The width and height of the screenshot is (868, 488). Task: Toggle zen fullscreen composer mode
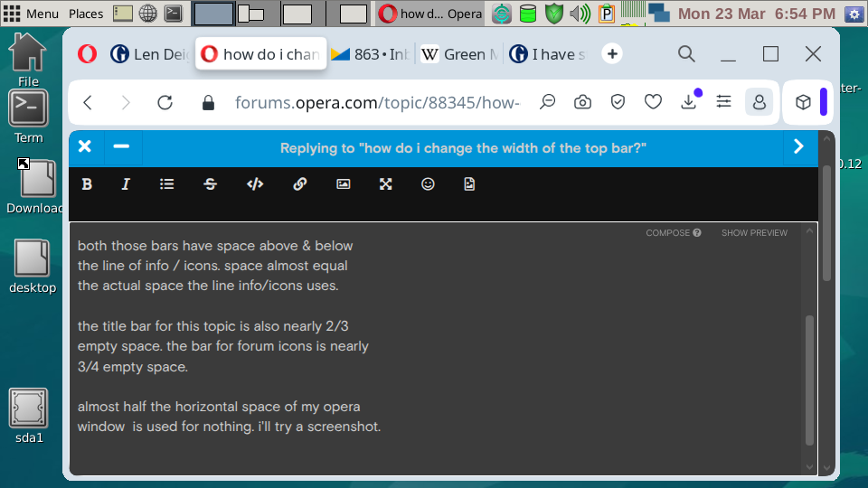click(x=386, y=184)
